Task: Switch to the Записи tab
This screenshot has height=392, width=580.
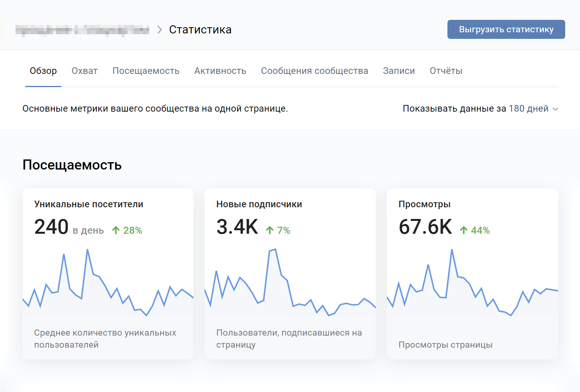Action: (x=399, y=71)
